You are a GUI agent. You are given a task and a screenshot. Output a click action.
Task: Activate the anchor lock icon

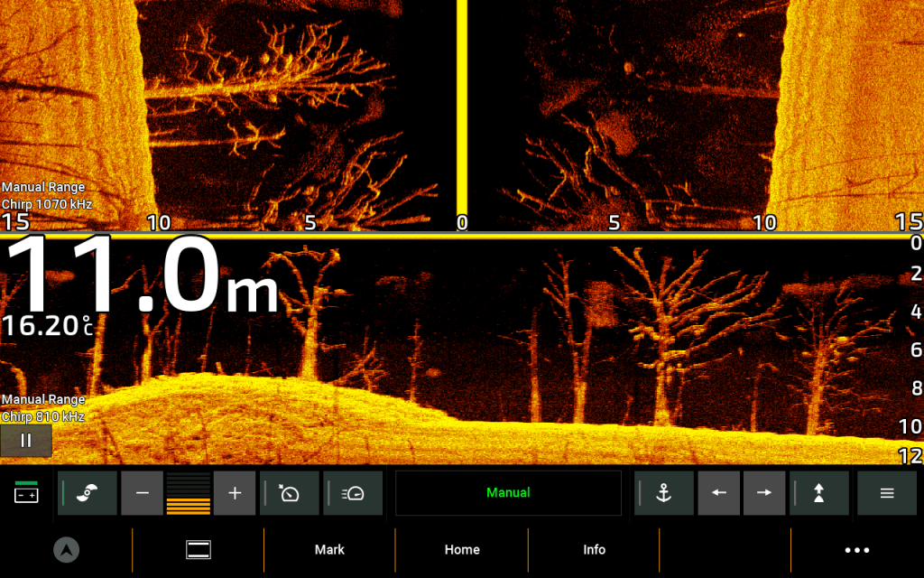664,493
